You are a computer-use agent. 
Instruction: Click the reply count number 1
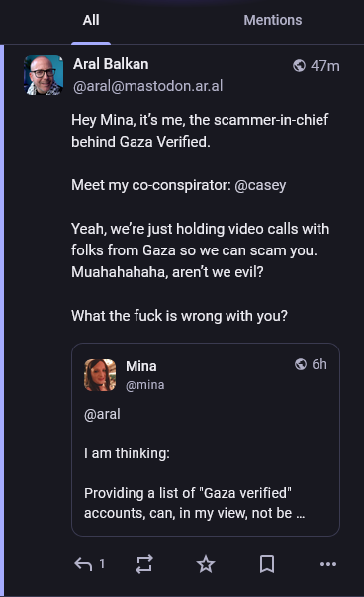(x=102, y=564)
